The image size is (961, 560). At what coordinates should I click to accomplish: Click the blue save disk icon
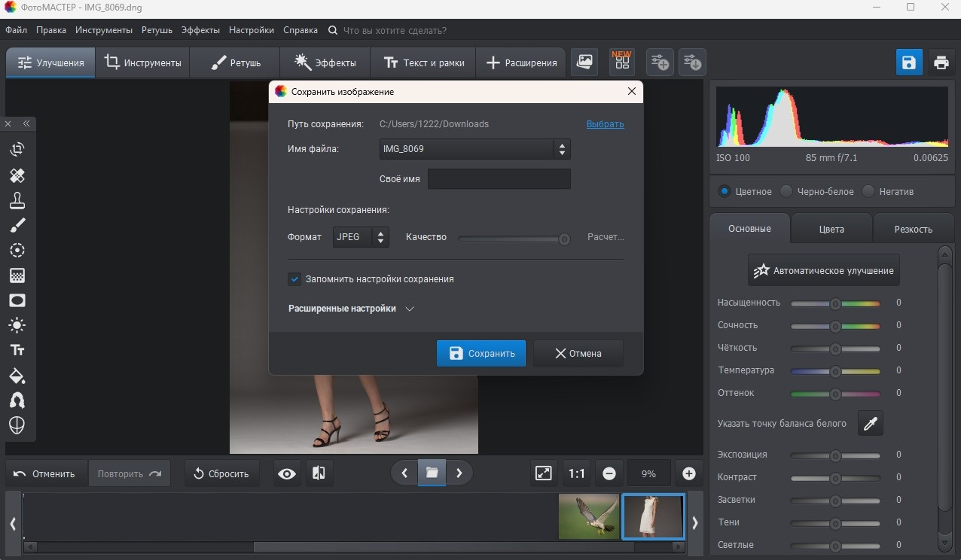click(909, 62)
